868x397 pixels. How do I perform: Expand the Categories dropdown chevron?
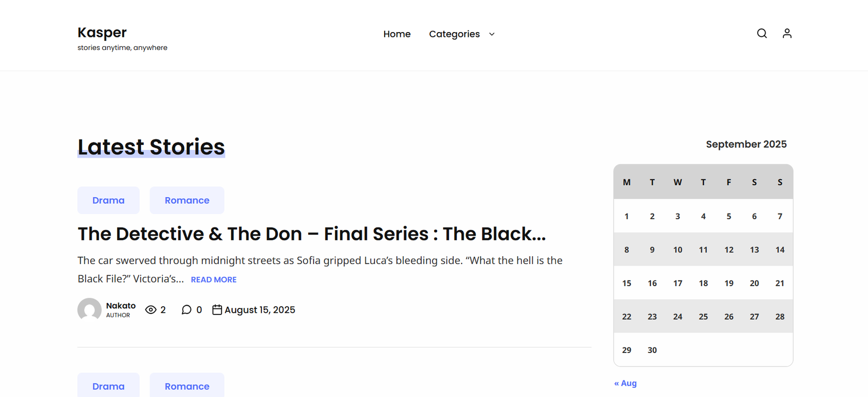492,34
